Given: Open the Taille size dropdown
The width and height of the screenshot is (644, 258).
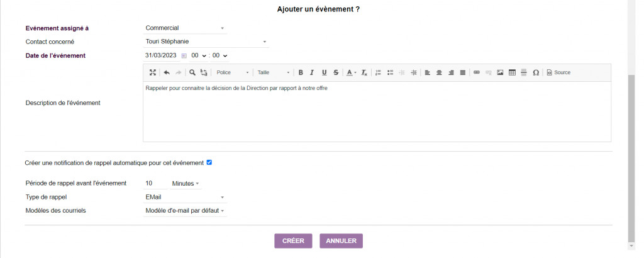Looking at the screenshot, I should point(273,72).
